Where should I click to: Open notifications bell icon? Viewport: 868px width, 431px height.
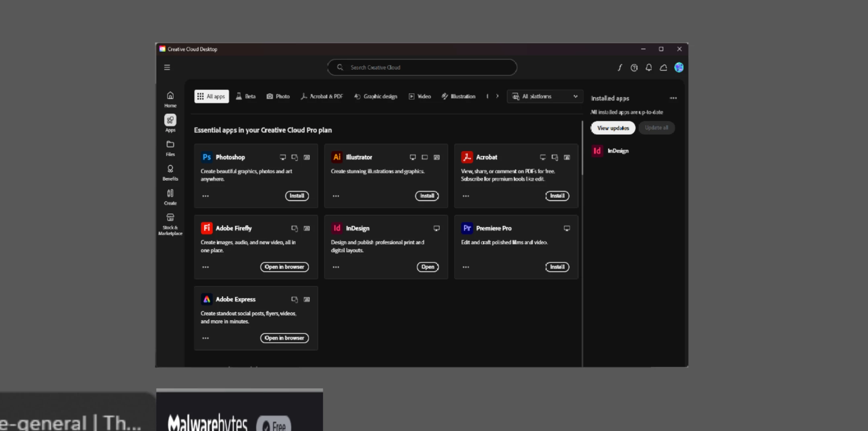[x=649, y=68]
